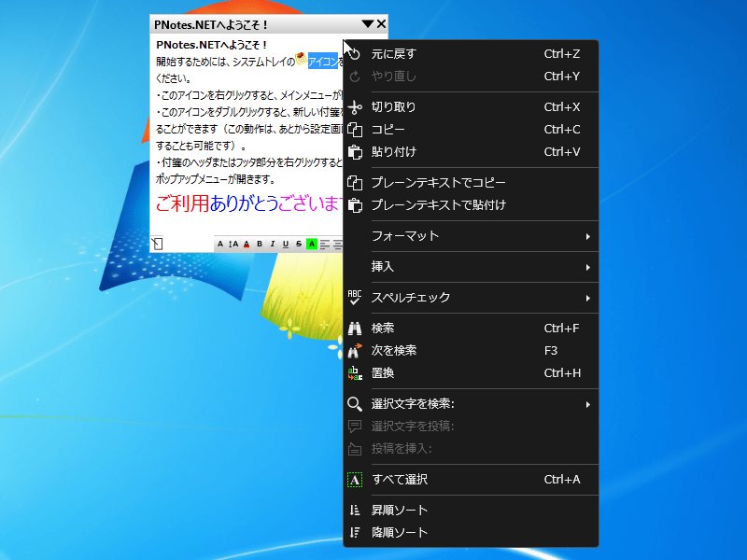Click 置換 (Replace) menu entry

pos(471,373)
